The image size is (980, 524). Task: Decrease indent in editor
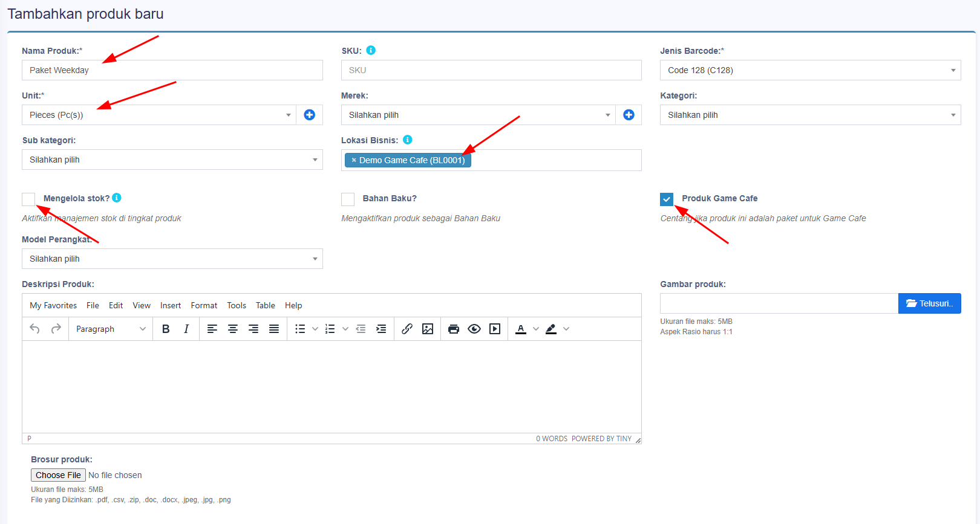[361, 329]
